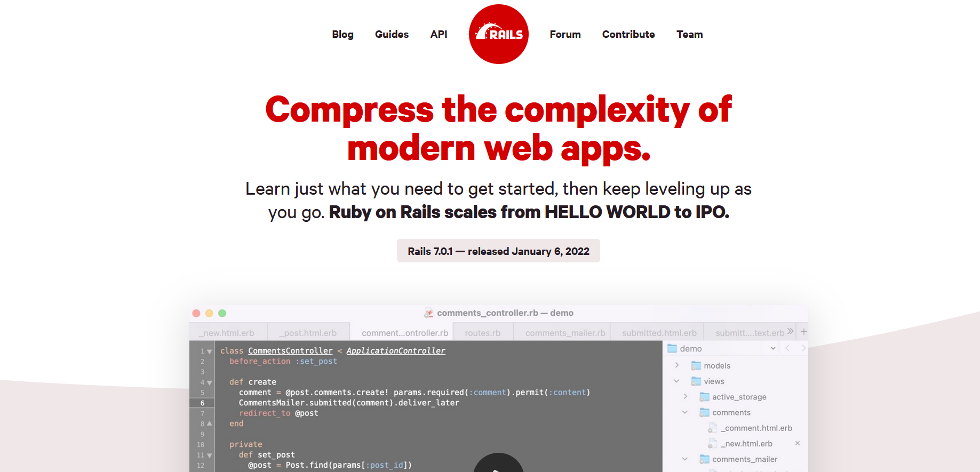Collapse the comments_mailer folder
980x472 pixels.
pyautogui.click(x=685, y=459)
